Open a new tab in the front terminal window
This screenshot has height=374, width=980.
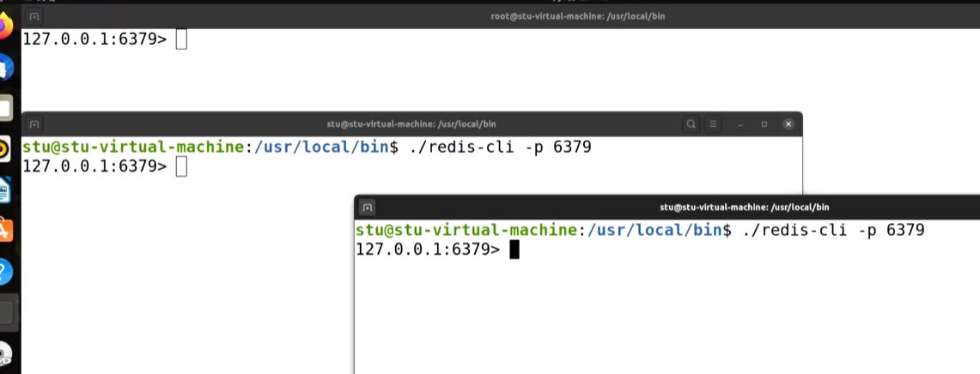tap(368, 208)
